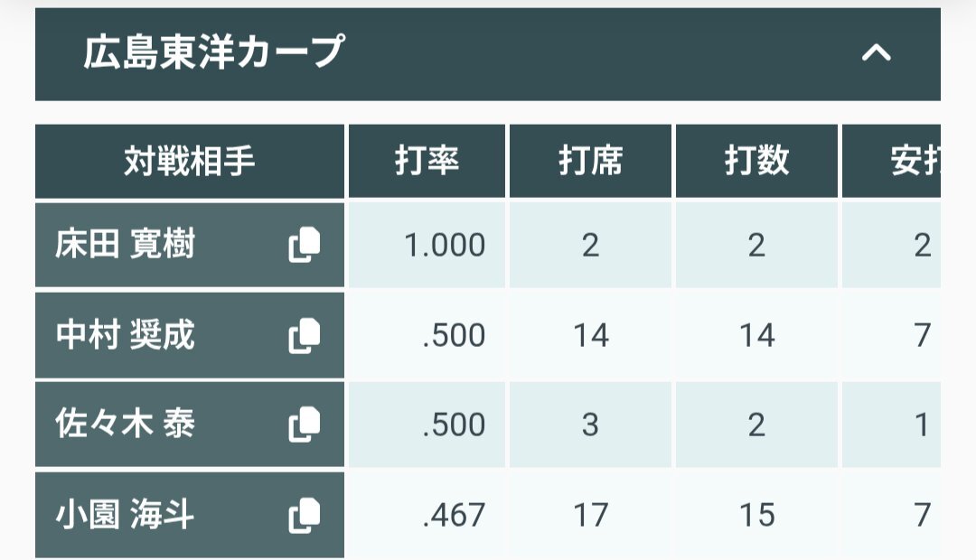Select player name 床田 寛樹

(x=125, y=246)
